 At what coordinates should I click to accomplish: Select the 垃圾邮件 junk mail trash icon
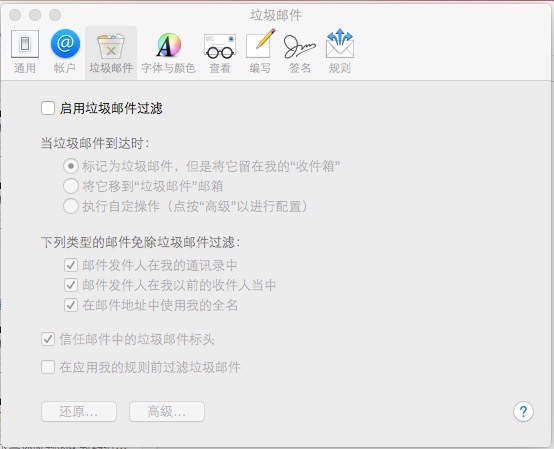[x=111, y=52]
